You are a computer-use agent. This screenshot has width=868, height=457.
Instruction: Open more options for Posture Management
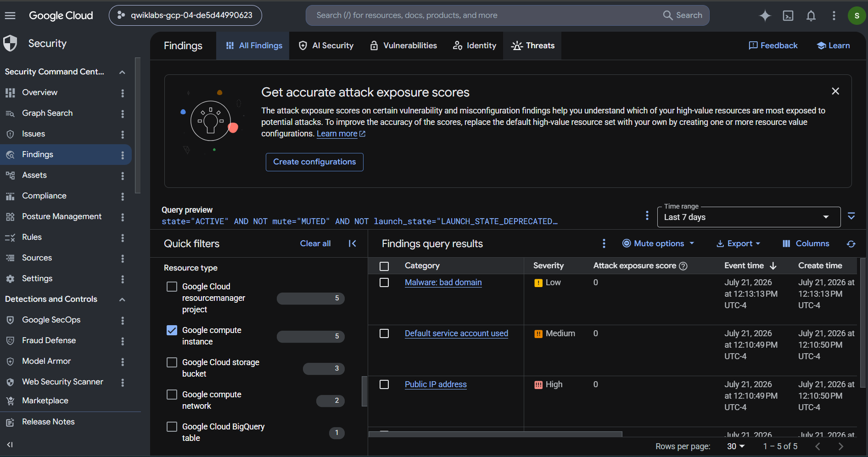(x=123, y=217)
